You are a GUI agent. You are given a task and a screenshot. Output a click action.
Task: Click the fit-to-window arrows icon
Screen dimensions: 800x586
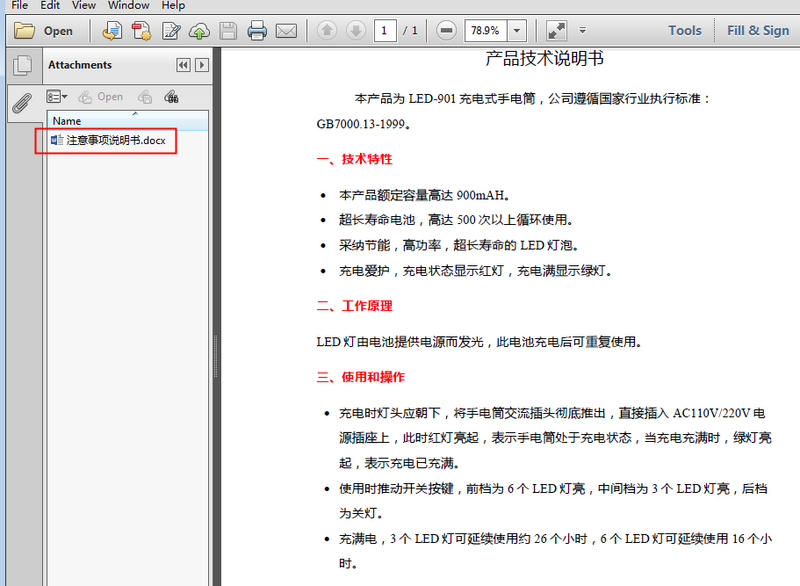[x=556, y=30]
